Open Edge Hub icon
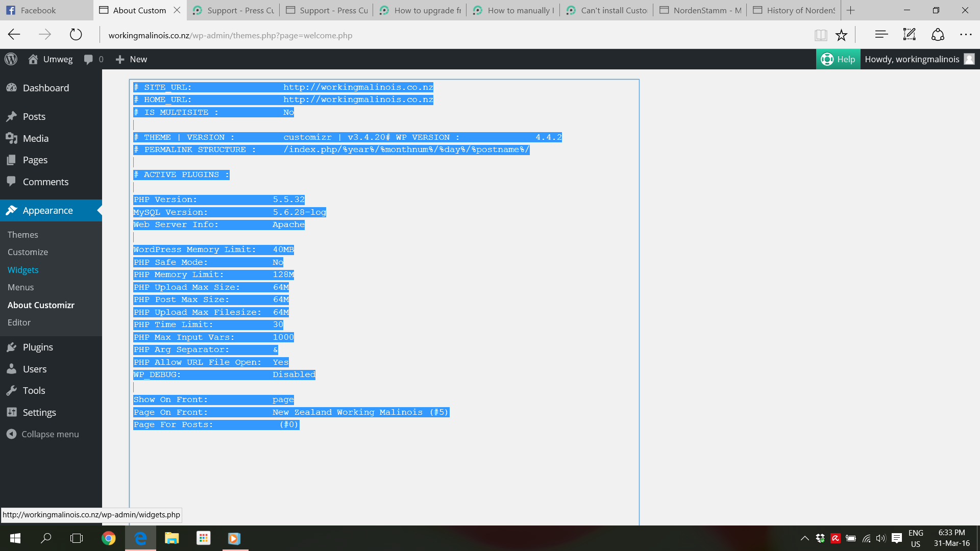Screen dimensions: 980x551 [881, 35]
